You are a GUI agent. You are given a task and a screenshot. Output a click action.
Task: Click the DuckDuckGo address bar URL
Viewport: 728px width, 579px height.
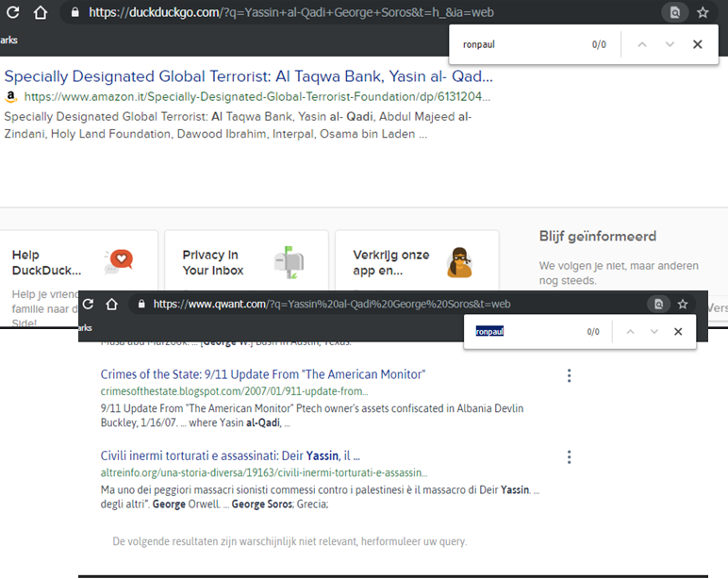(x=291, y=12)
